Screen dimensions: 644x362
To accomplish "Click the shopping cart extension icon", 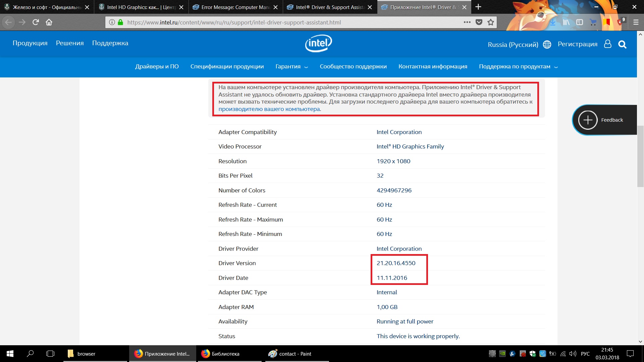I will (x=593, y=22).
